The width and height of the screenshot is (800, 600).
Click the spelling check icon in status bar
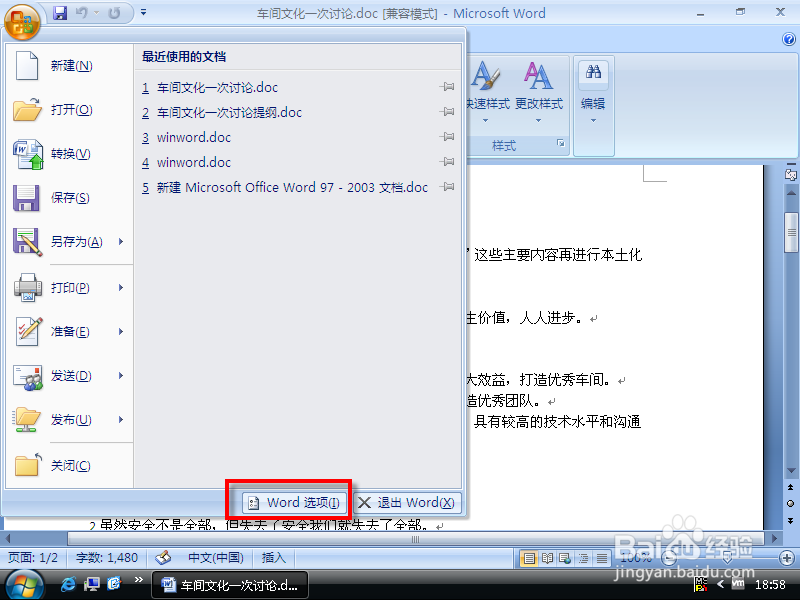click(163, 558)
